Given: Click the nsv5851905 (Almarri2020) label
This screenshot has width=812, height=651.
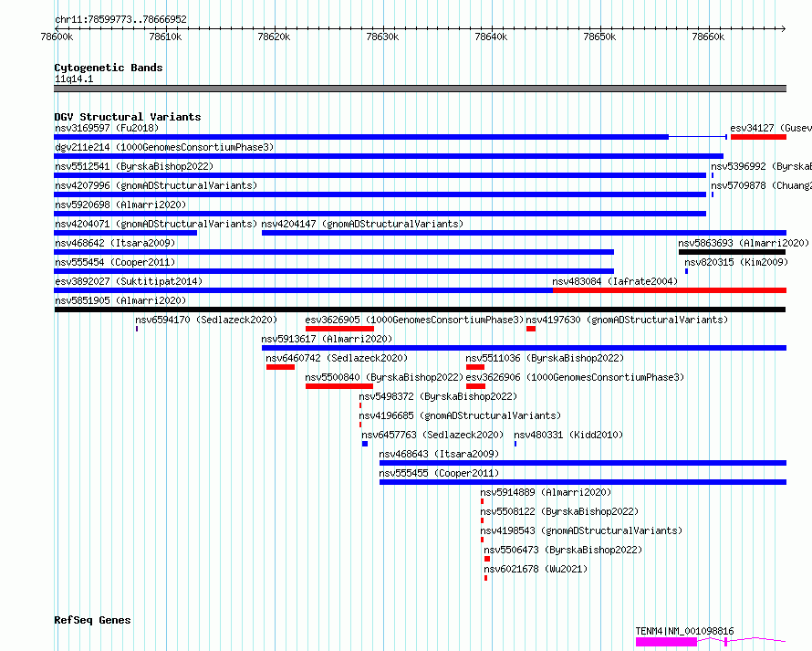Looking at the screenshot, I should (x=120, y=300).
